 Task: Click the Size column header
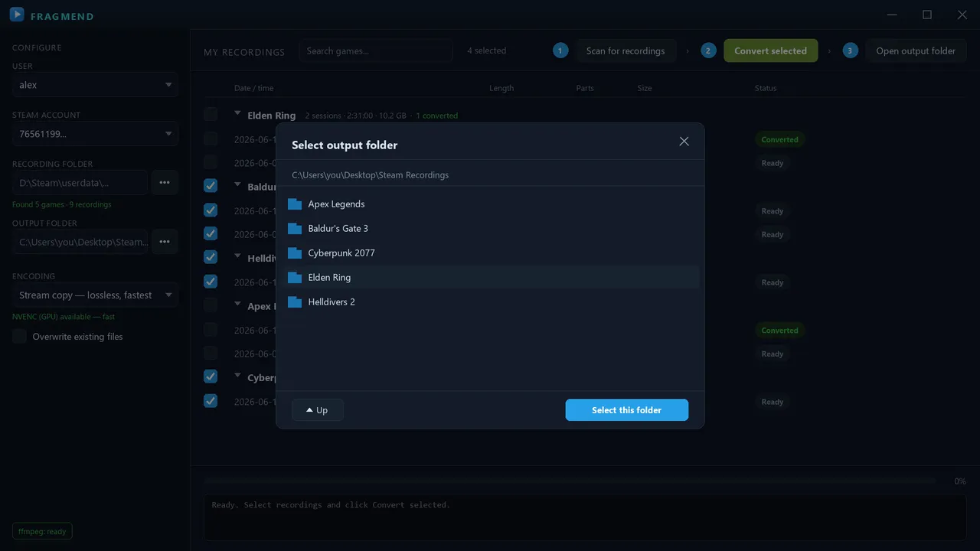coord(645,88)
